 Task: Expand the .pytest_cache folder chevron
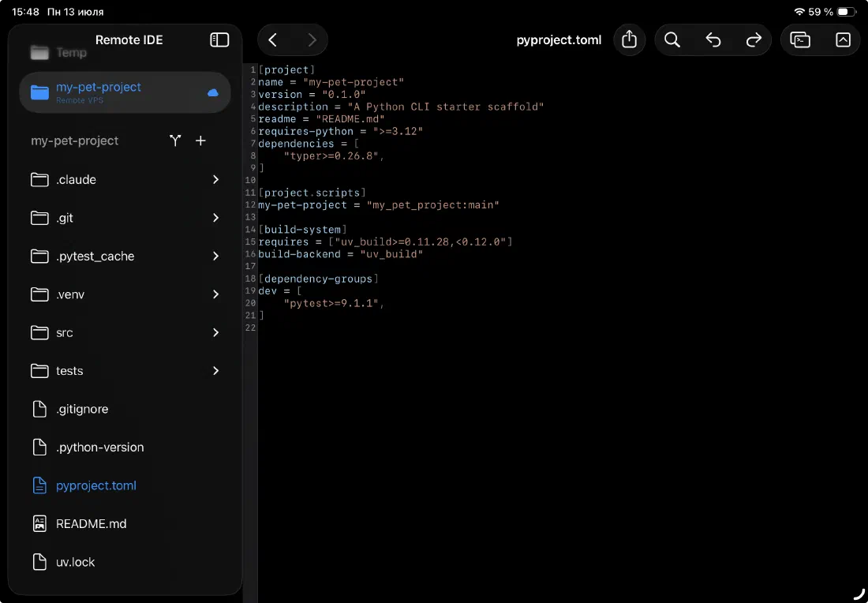pyautogui.click(x=216, y=257)
